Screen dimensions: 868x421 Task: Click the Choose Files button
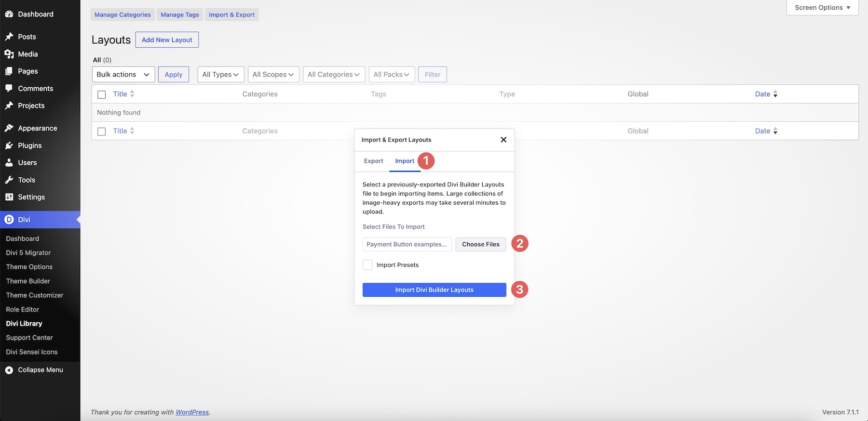tap(481, 244)
